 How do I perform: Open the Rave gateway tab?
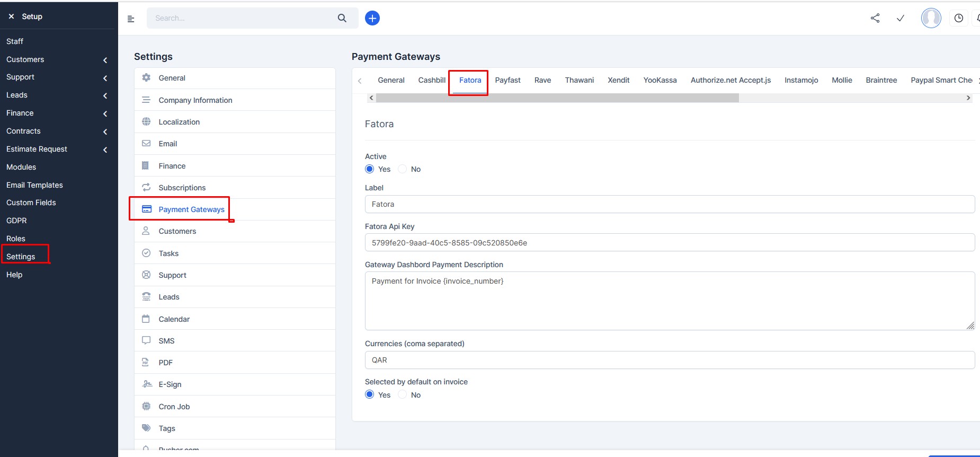click(x=542, y=80)
